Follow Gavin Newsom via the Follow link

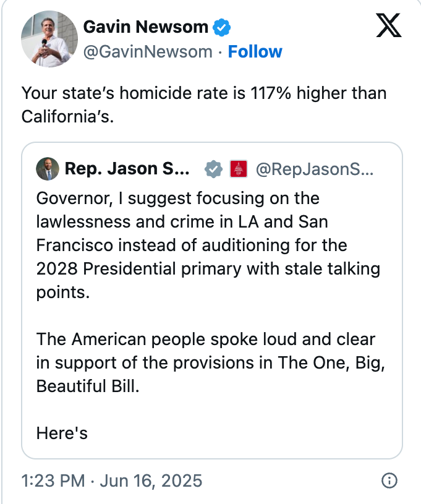tap(255, 51)
